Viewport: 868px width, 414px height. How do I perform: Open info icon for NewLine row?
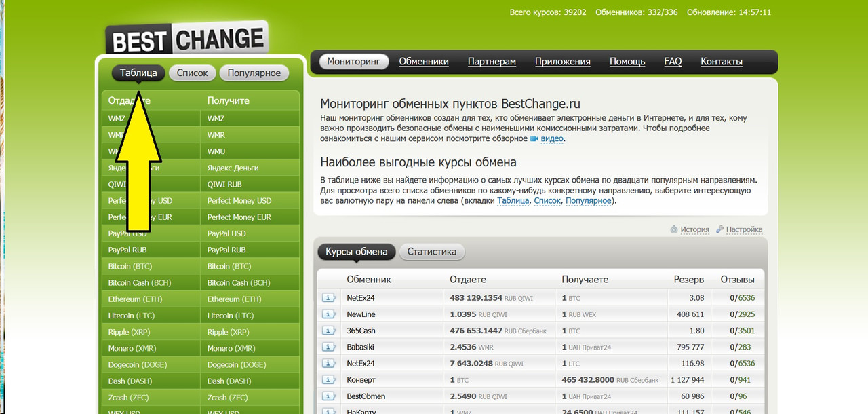point(329,314)
